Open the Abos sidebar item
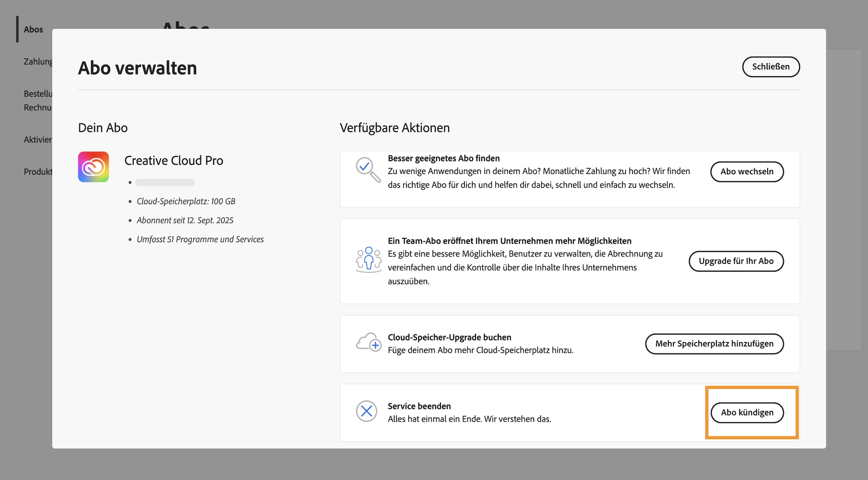Image resolution: width=868 pixels, height=480 pixels. point(33,29)
